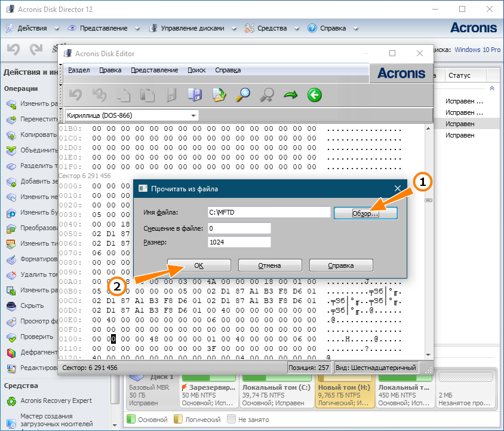
Task: Click the Логический legend color swatch
Action: tap(178, 420)
